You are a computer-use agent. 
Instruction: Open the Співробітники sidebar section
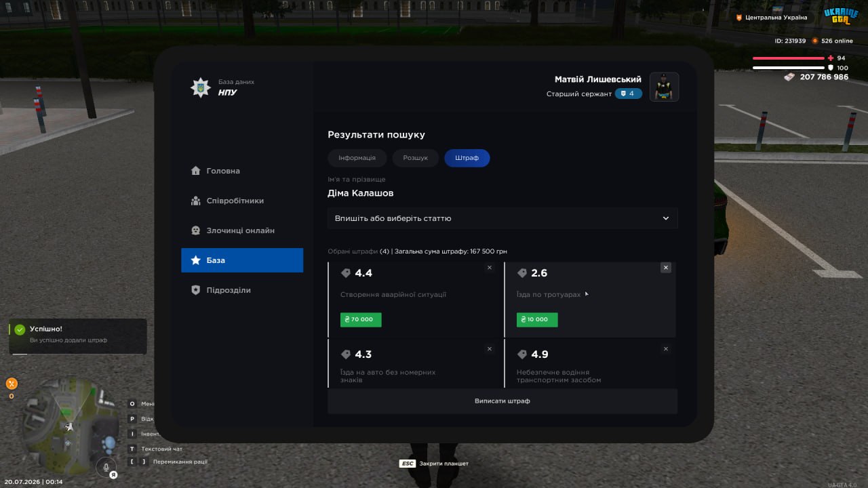242,201
